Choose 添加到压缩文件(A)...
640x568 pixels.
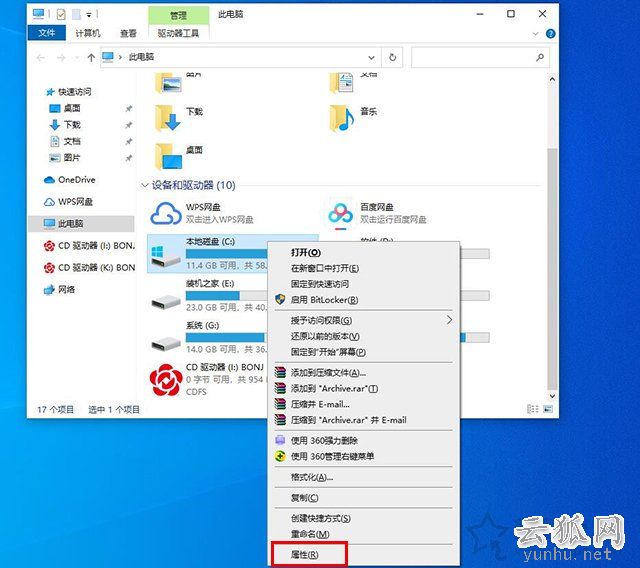pos(363,373)
